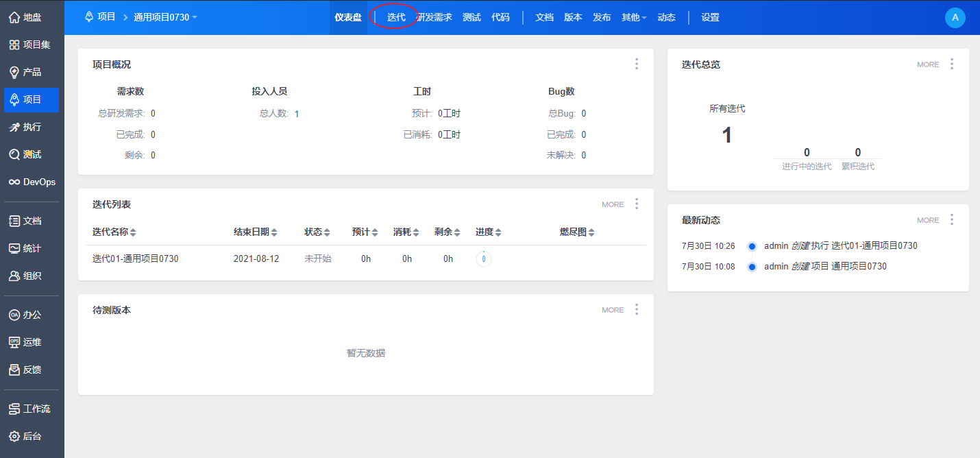This screenshot has width=980, height=458.
Task: Switch to top-bar 测试 tab
Action: (x=471, y=17)
